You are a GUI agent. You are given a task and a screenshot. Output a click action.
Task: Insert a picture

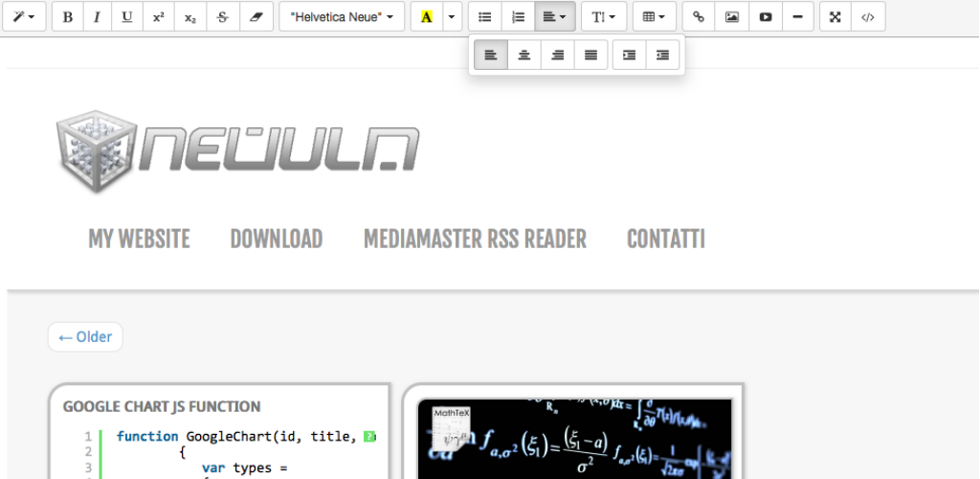point(732,17)
